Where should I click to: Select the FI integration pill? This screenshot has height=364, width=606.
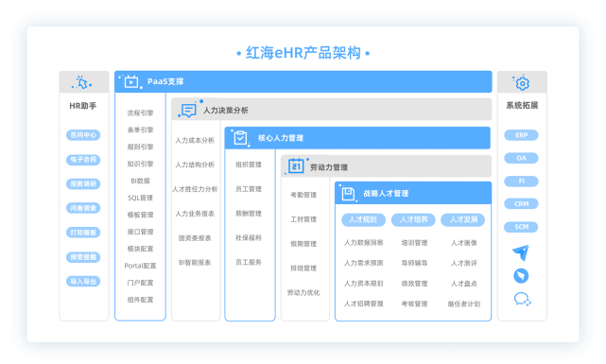click(x=521, y=182)
